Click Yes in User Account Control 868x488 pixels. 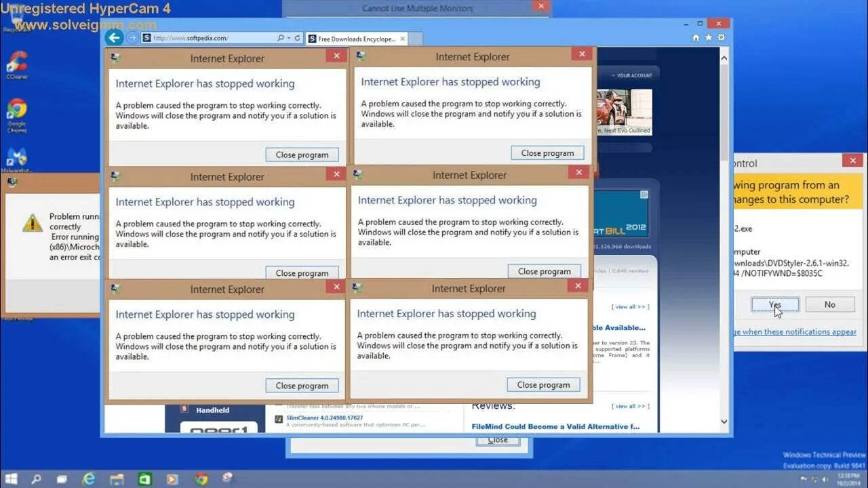tap(775, 305)
